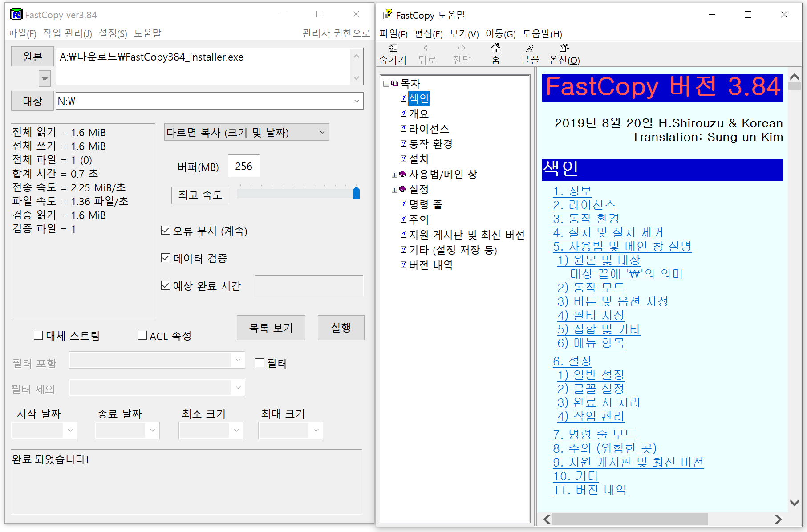Open the 종료 날짜 dropdown
This screenshot has width=807, height=532.
[153, 430]
